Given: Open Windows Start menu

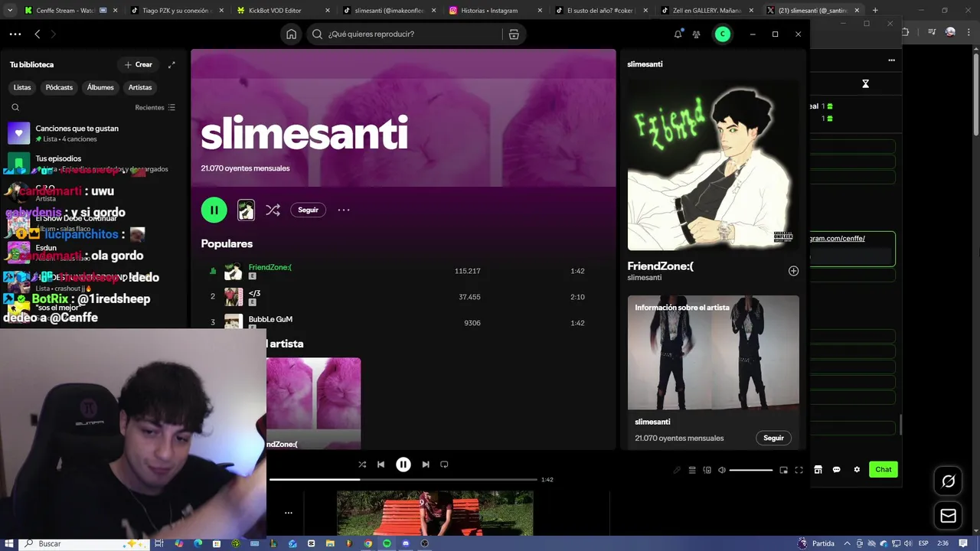Looking at the screenshot, I should [x=8, y=543].
